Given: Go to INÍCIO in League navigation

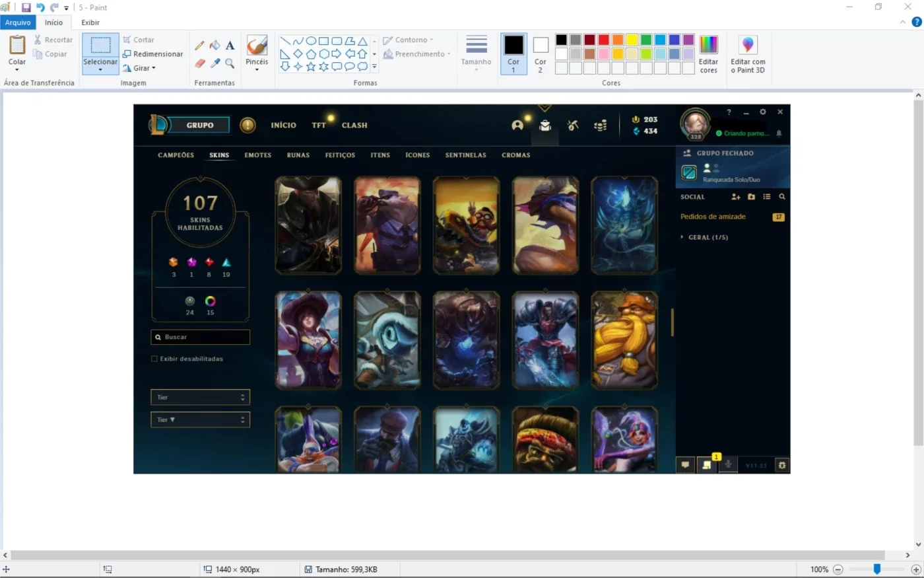Looking at the screenshot, I should (x=284, y=125).
